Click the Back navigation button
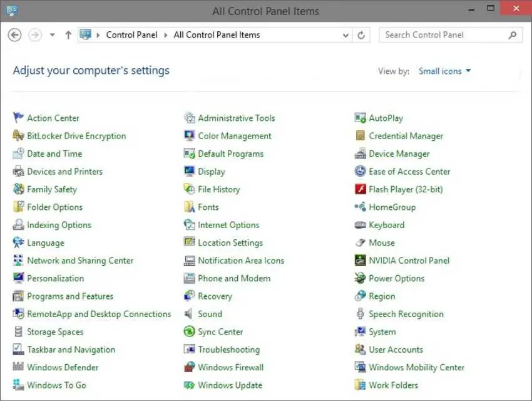This screenshot has height=401, width=532. 14,34
